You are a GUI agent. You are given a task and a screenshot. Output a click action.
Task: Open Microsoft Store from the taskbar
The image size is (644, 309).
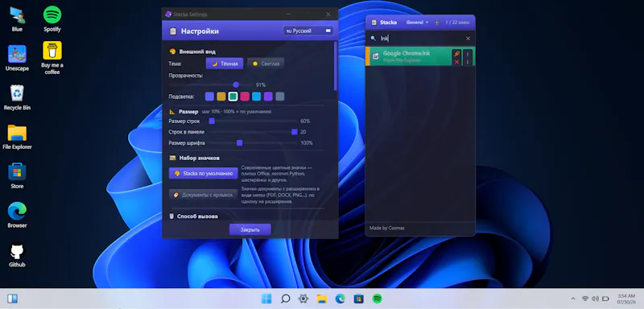coord(358,299)
